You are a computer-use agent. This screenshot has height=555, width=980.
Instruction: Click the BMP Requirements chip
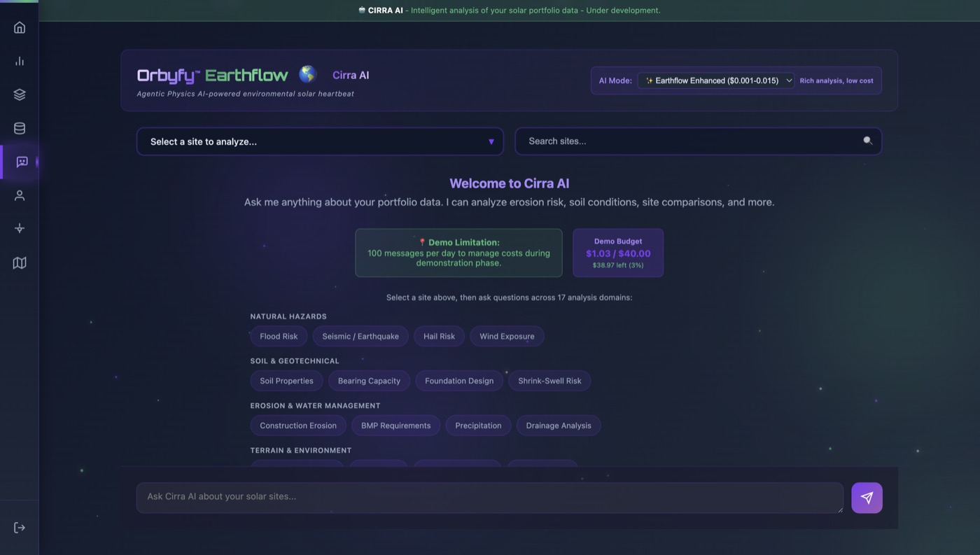click(395, 426)
